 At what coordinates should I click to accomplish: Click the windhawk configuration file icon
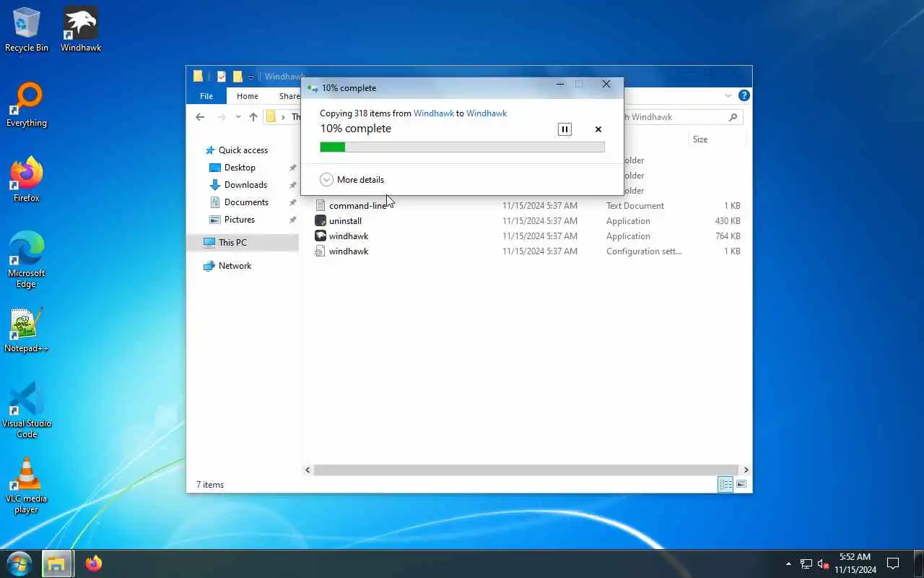(321, 251)
